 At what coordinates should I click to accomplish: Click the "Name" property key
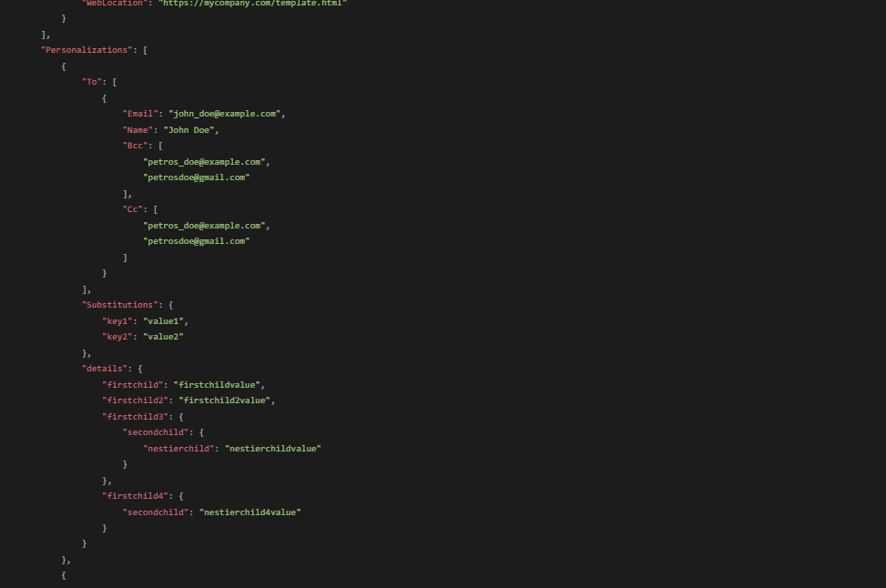137,130
